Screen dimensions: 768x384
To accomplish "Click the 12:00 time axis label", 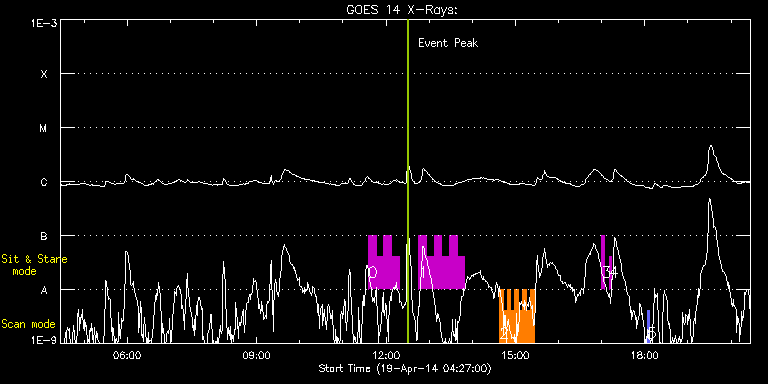I will click(x=386, y=356).
